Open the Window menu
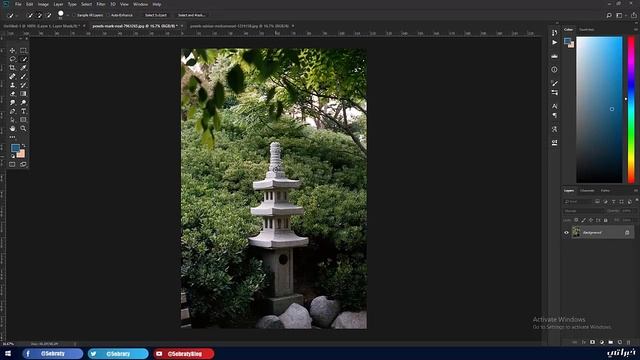 click(x=141, y=4)
